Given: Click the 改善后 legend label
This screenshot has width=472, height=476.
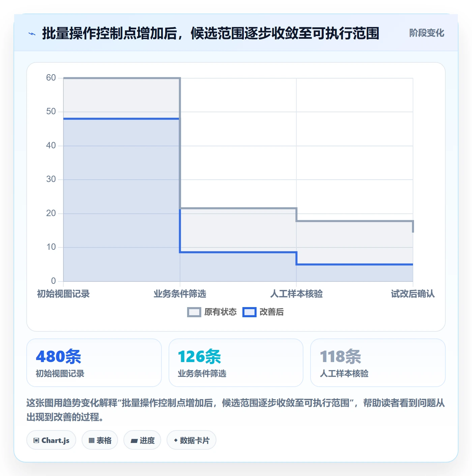Looking at the screenshot, I should tap(271, 312).
